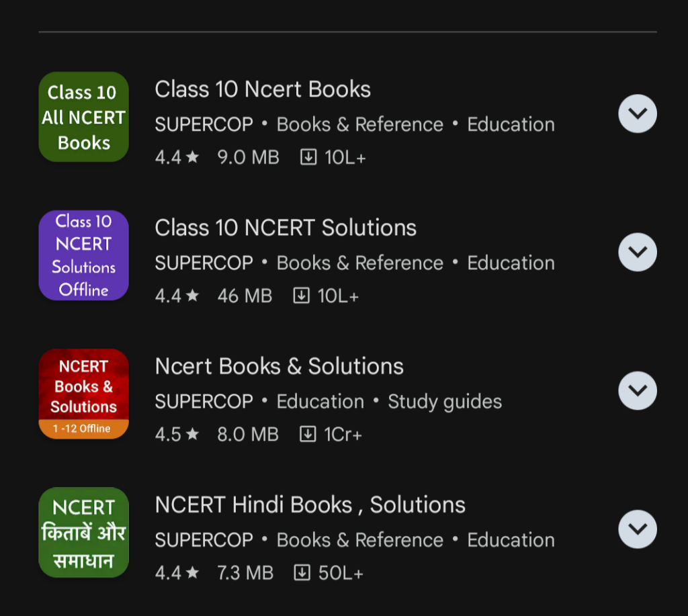Click download icon beside 7.3 MB

(302, 573)
